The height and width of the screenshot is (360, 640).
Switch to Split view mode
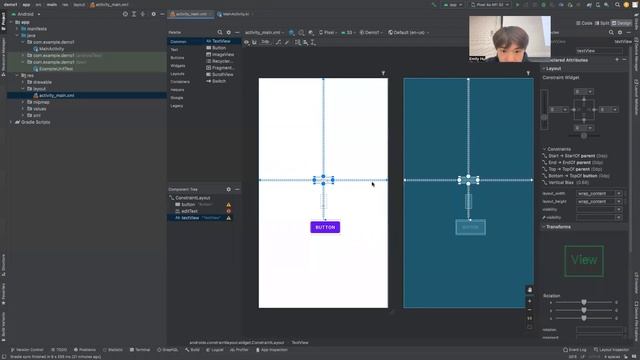pos(602,23)
